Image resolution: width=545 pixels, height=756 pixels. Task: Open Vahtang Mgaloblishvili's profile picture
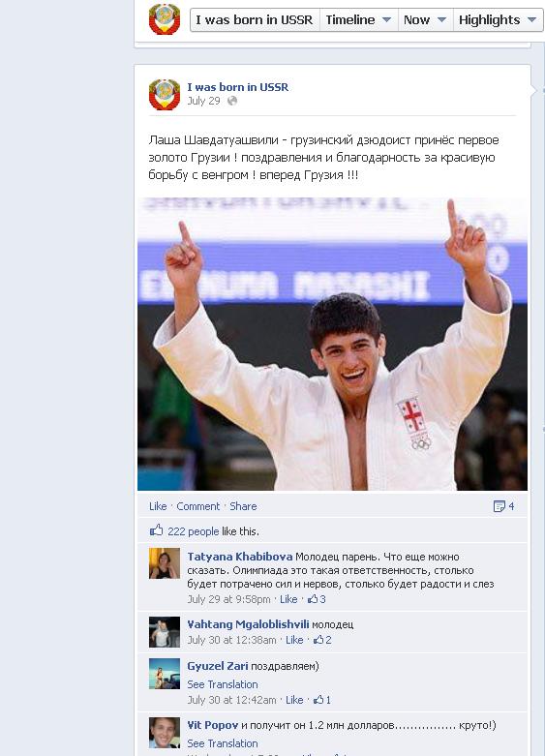[x=165, y=631]
